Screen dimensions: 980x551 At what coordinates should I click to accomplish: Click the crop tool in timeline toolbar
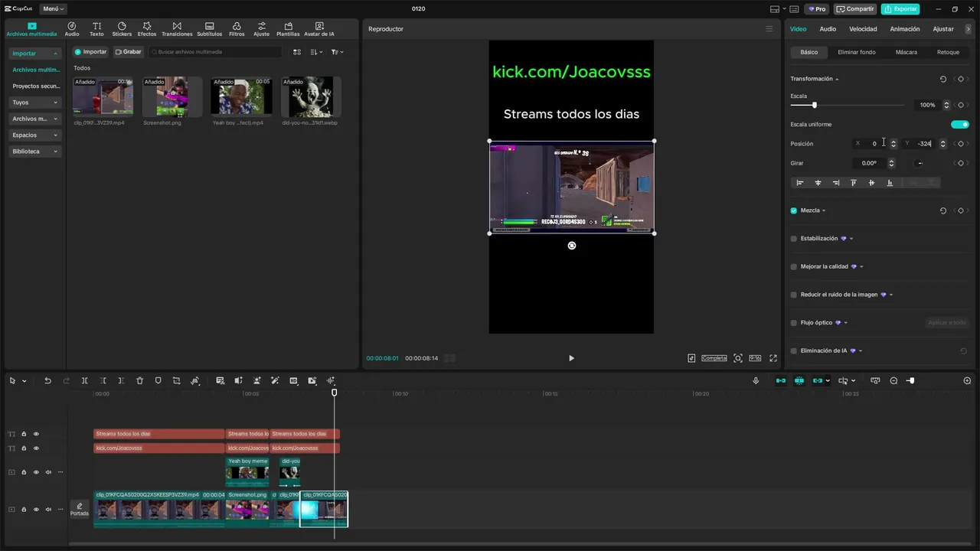176,380
